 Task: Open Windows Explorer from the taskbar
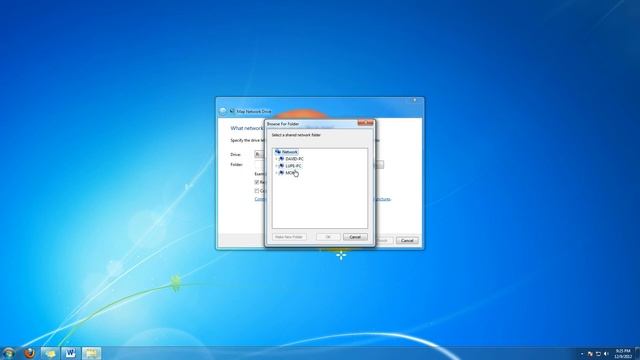[x=50, y=353]
